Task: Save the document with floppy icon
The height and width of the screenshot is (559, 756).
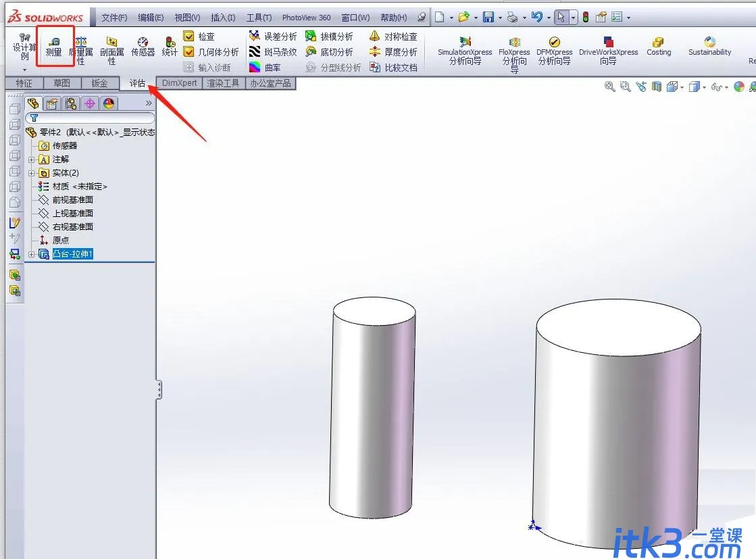Action: tap(488, 18)
